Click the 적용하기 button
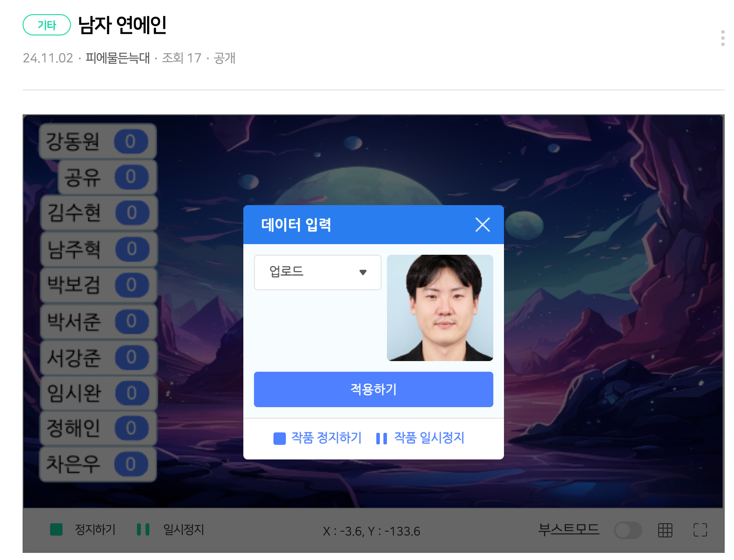This screenshot has height=560, width=734. 373,389
